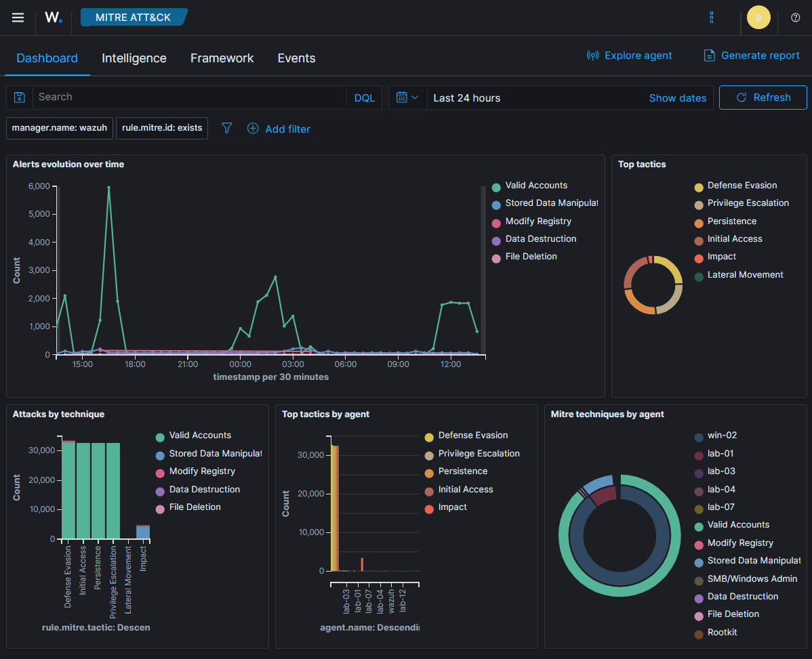Click the saved query disk icon
The image size is (812, 659).
(x=20, y=98)
